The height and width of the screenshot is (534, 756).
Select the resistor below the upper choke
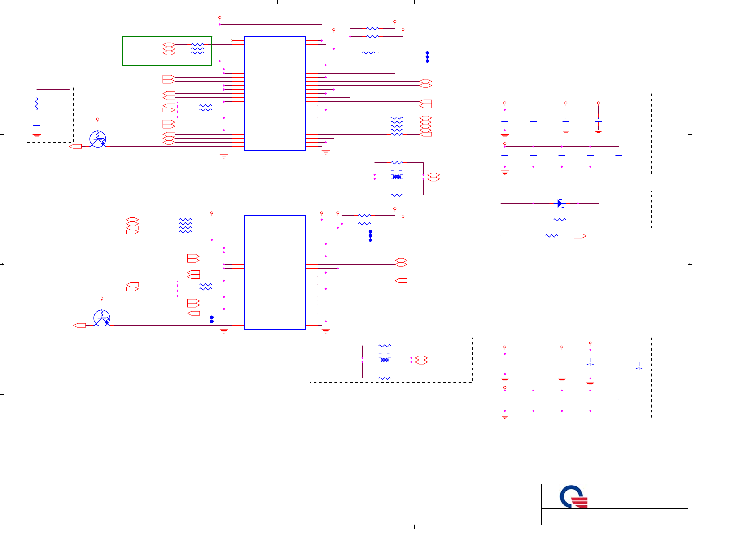click(397, 195)
